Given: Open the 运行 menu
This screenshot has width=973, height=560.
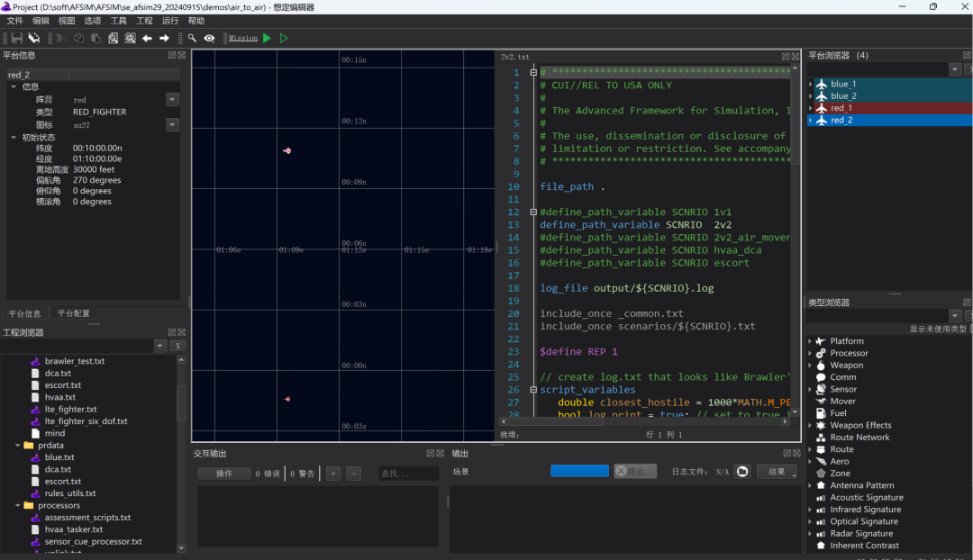Looking at the screenshot, I should tap(170, 21).
